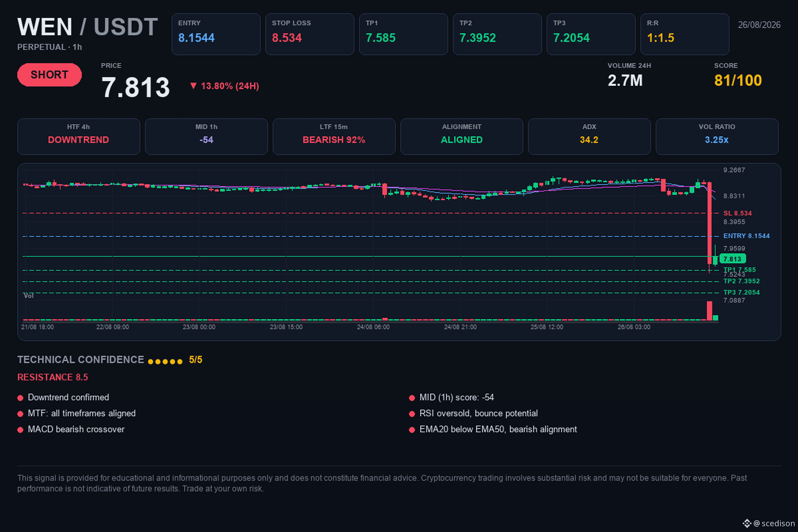
Task: Click the red down-triangle beside 13.80%
Action: 193,85
